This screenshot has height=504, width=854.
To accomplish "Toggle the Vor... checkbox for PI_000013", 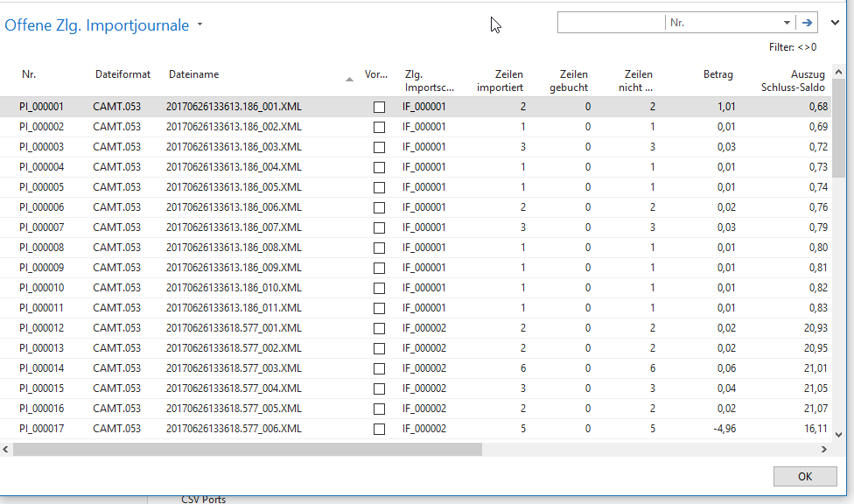I will tap(379, 349).
